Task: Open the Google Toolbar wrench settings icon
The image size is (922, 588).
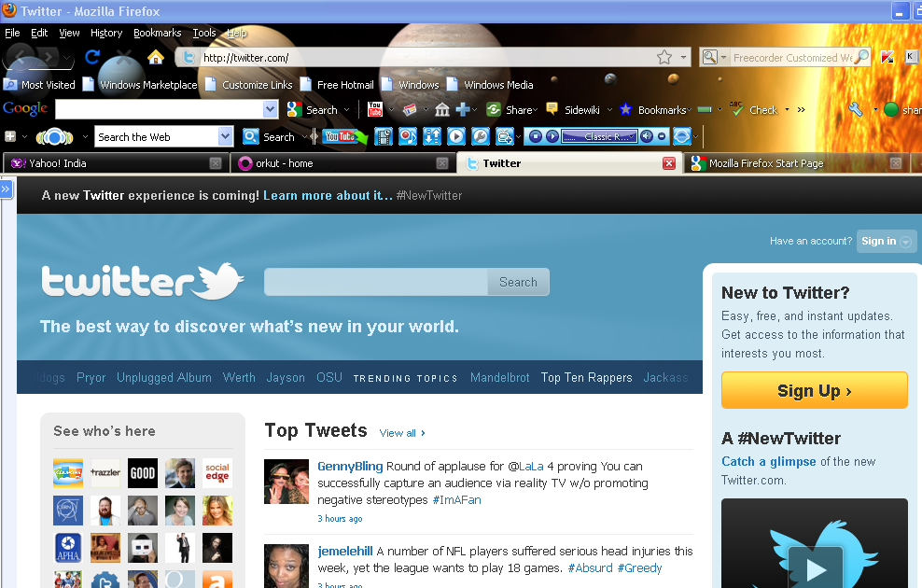Action: (856, 109)
